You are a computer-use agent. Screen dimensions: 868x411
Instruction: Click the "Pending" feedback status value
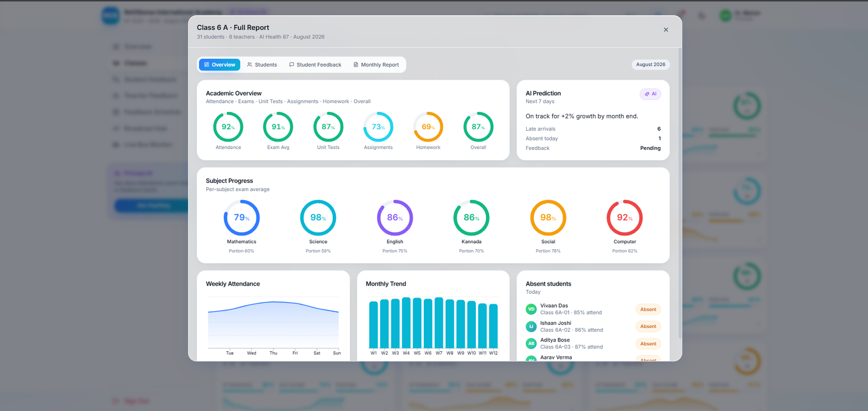click(650, 148)
